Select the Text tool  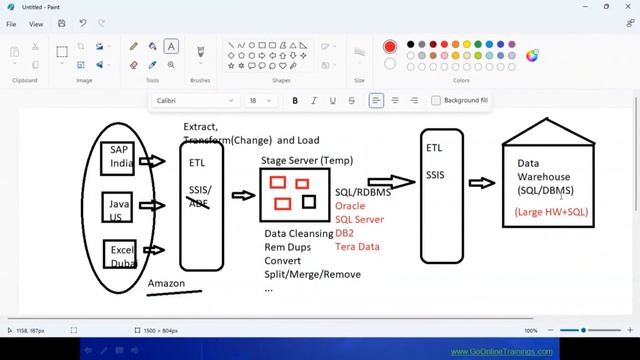tap(171, 47)
